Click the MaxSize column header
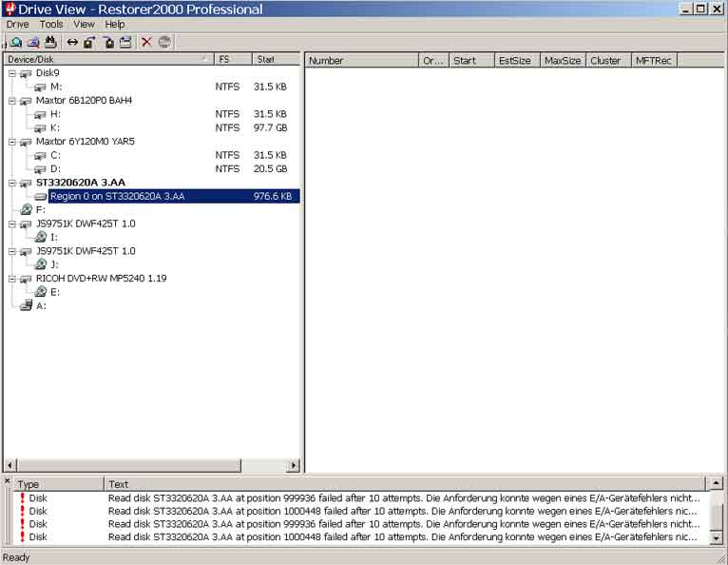This screenshot has width=728, height=565. click(x=563, y=61)
